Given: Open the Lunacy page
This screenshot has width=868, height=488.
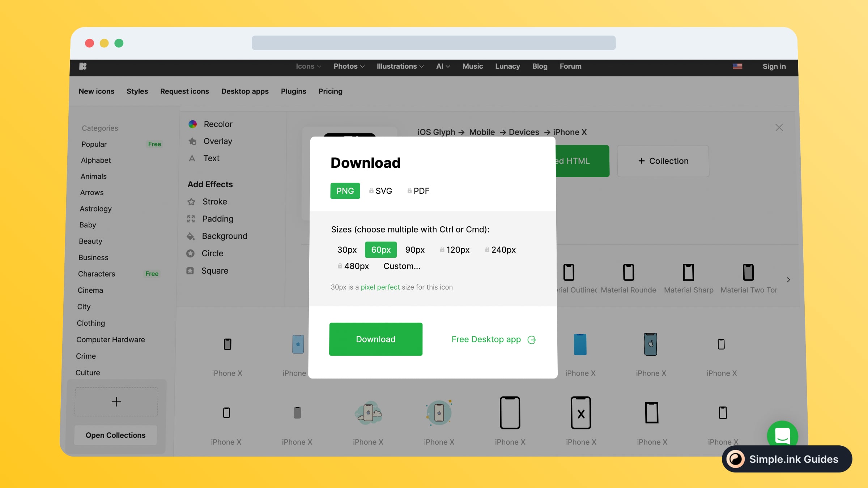Looking at the screenshot, I should 507,66.
